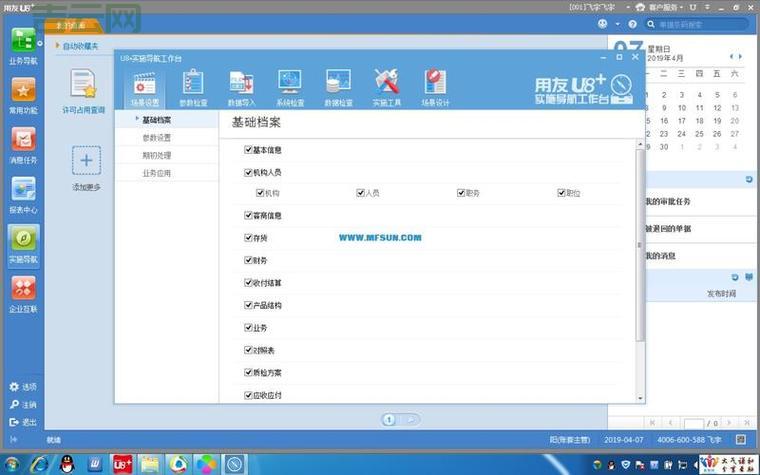Toggle the 客商信息 checkbox
760x475 pixels.
(x=249, y=215)
